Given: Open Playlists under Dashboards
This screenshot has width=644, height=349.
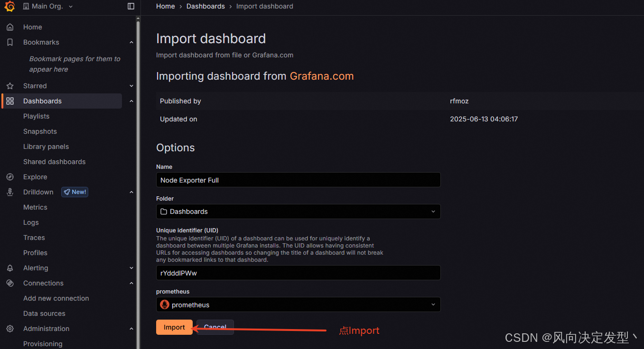Looking at the screenshot, I should (36, 116).
